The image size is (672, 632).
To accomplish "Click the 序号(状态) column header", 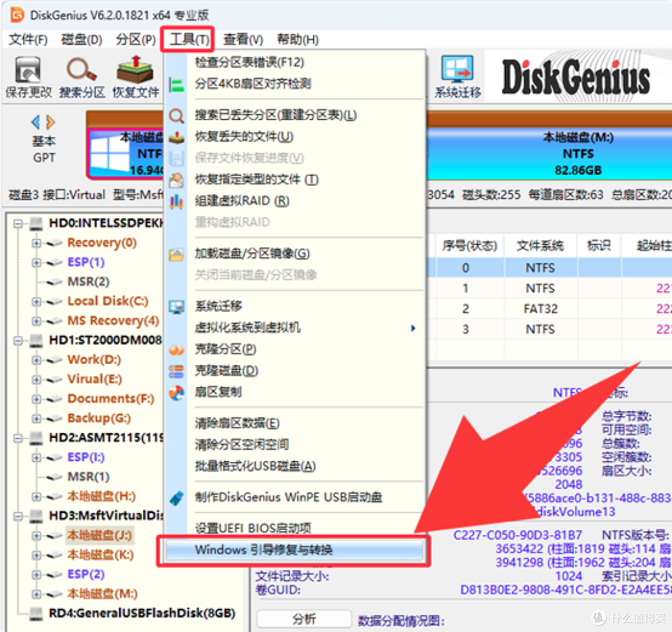I will point(469,246).
